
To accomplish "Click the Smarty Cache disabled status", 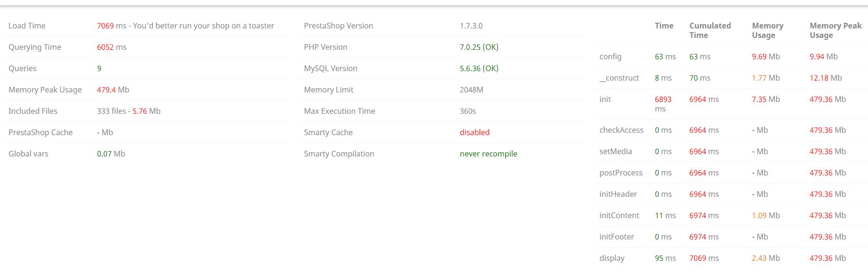I will click(475, 132).
